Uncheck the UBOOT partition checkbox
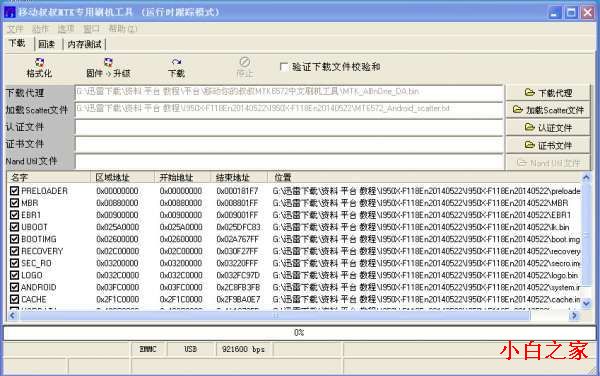This screenshot has height=376, width=600. (15, 227)
